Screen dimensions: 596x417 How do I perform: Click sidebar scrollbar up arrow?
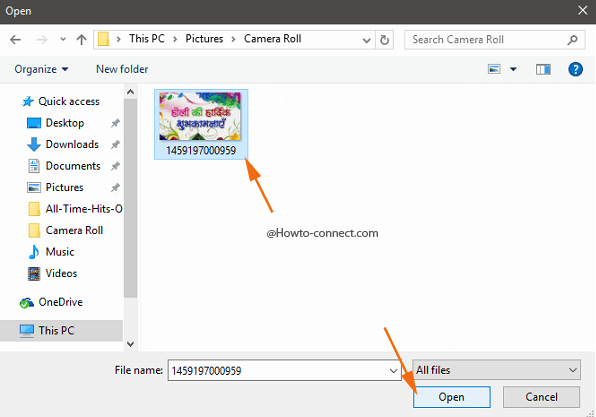pyautogui.click(x=130, y=92)
